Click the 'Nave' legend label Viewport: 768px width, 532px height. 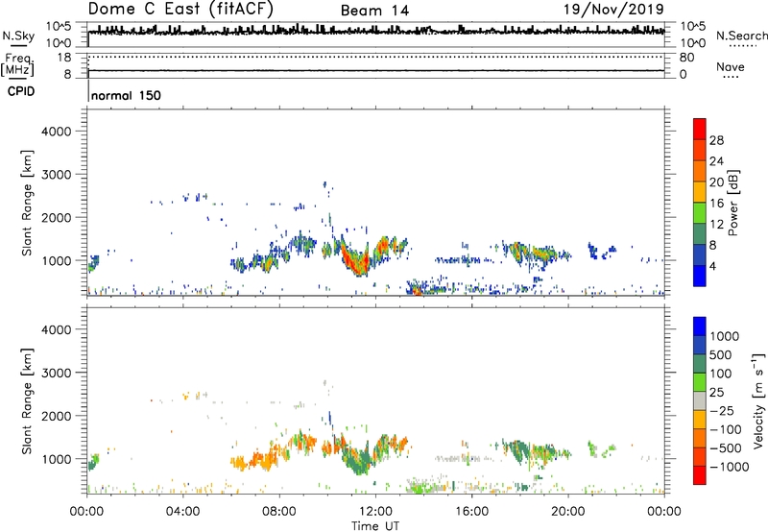tap(731, 66)
